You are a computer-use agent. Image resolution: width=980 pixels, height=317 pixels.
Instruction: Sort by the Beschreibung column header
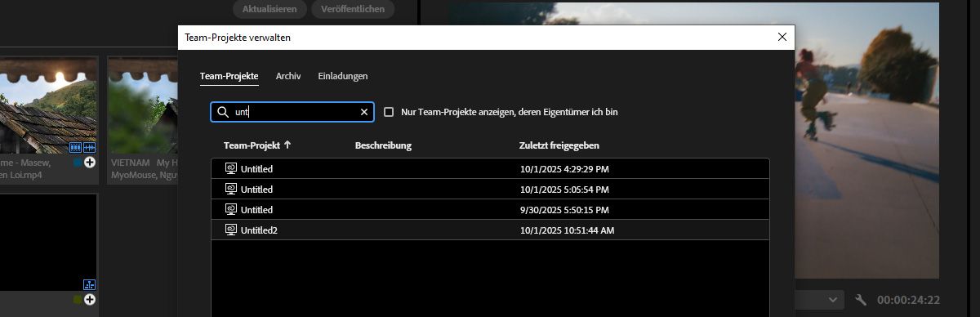[383, 145]
